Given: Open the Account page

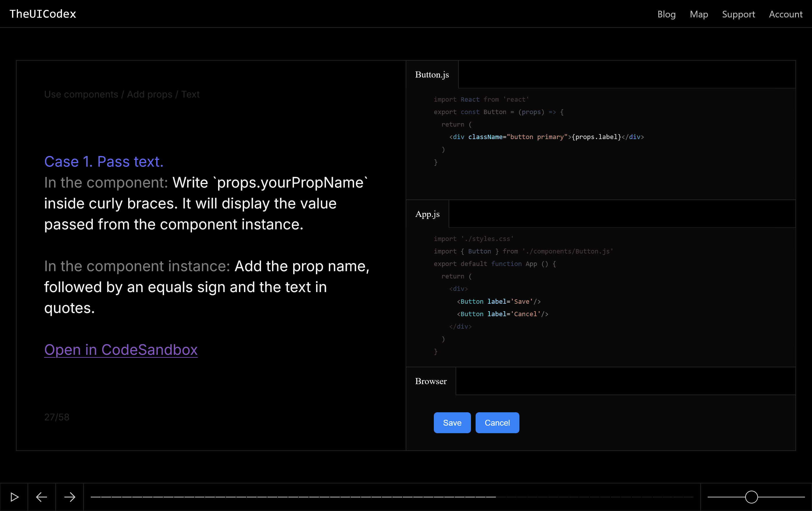Looking at the screenshot, I should coord(785,14).
